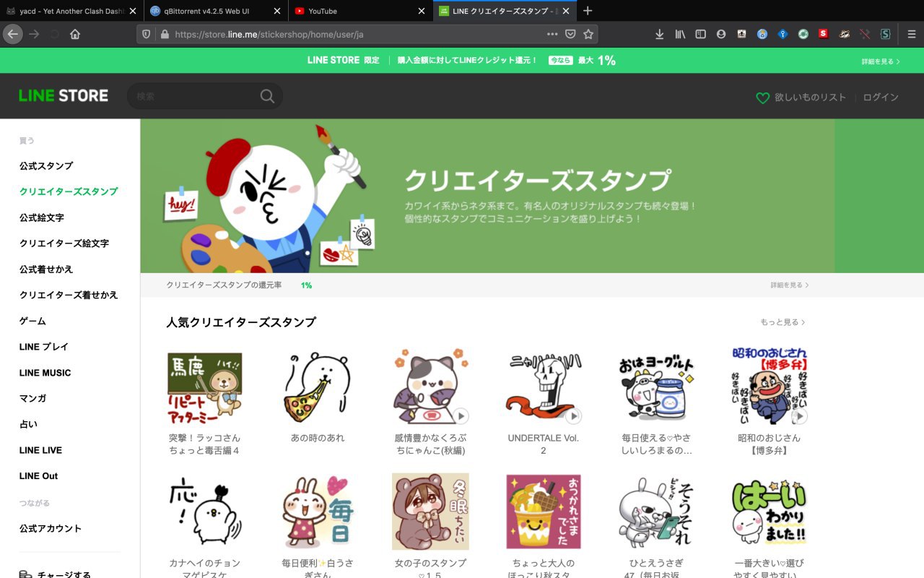Select クリエイターズスタンプ in the sidebar

click(69, 191)
